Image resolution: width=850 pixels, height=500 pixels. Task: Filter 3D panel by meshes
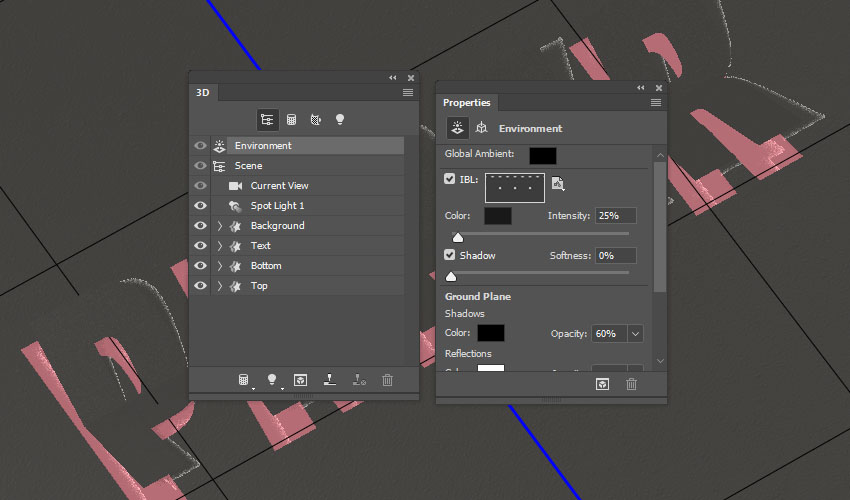pos(292,119)
